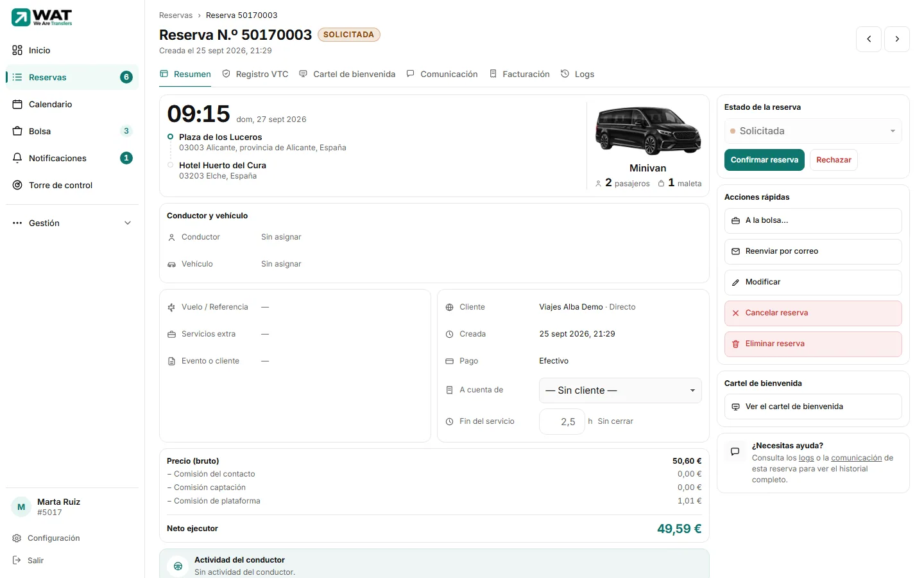Image resolution: width=924 pixels, height=578 pixels.
Task: Switch to the Registro VTC tab
Action: pos(255,74)
